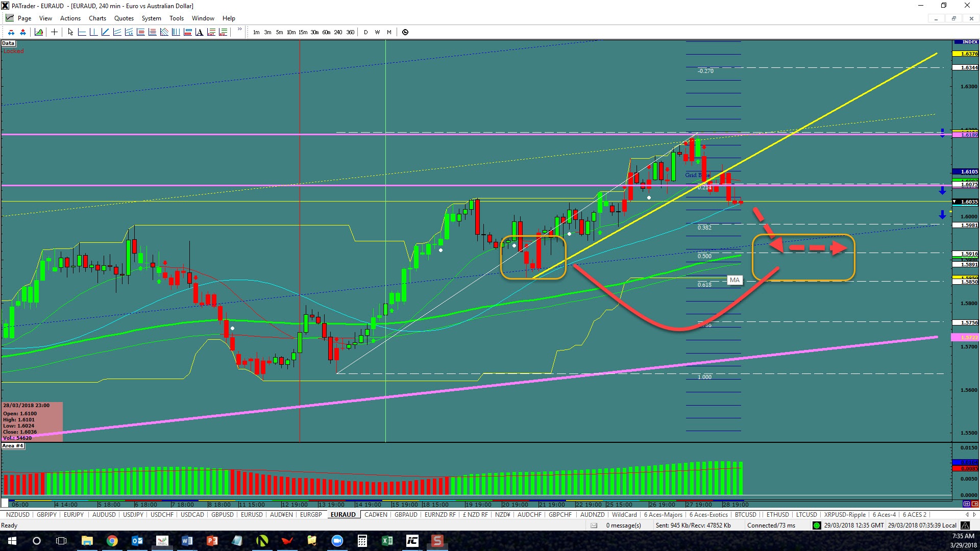
Task: Select the vertical line drawing tool
Action: click(x=93, y=32)
